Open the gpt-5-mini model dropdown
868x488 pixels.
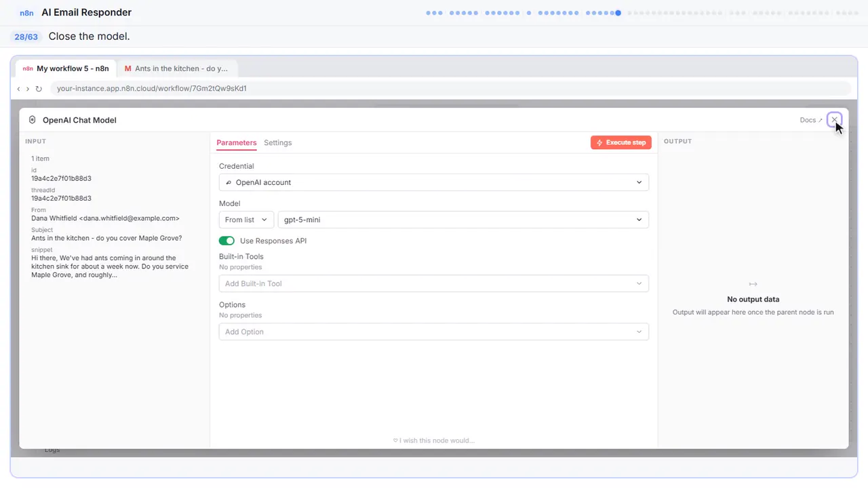pos(463,220)
